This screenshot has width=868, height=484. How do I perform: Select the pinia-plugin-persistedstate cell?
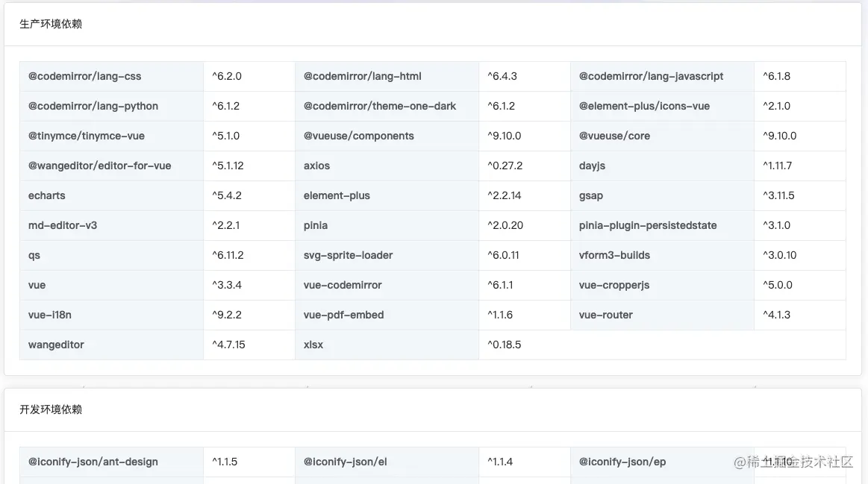tap(648, 225)
